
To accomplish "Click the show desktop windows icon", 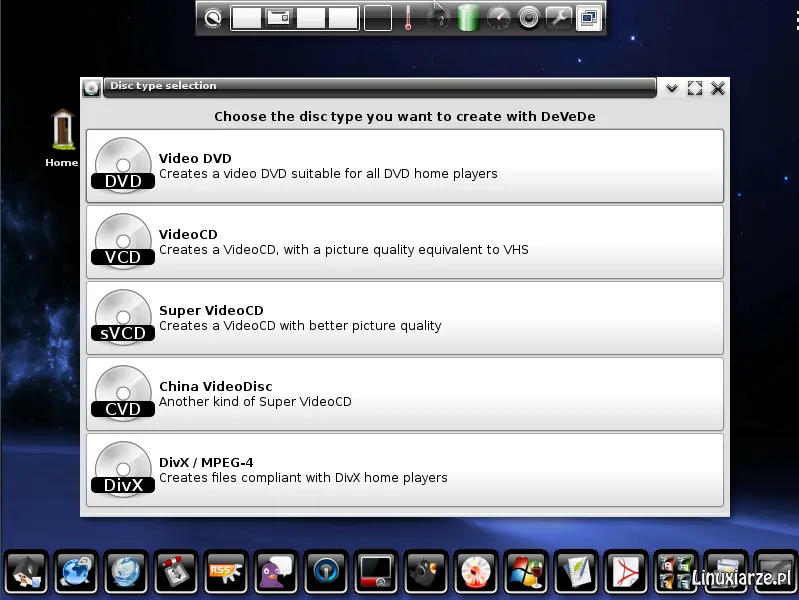I will click(589, 18).
